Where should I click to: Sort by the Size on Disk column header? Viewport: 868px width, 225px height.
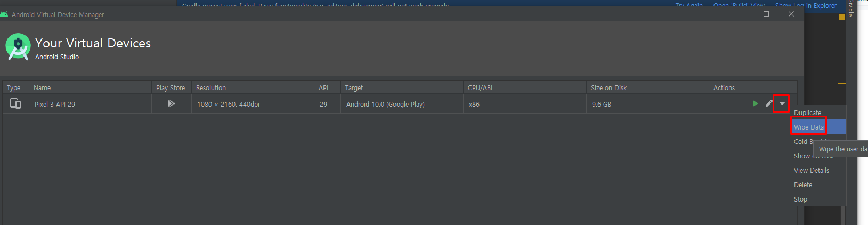[647, 87]
